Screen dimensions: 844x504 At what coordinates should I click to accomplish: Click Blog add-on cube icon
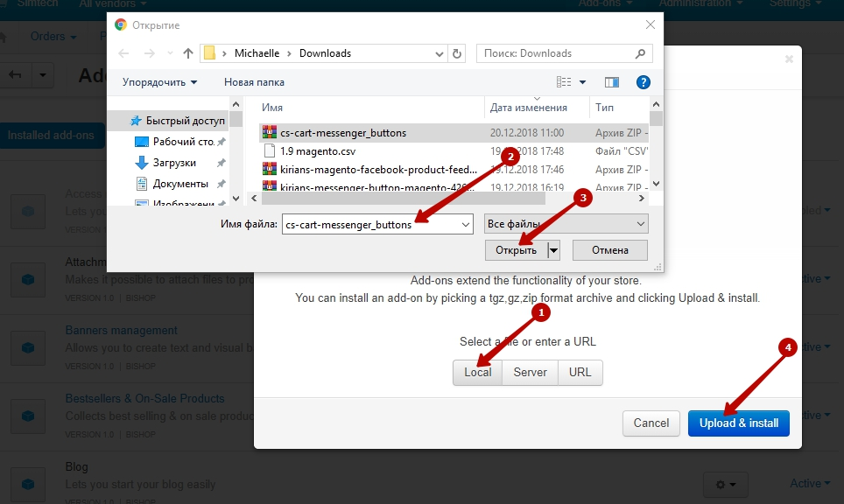(x=28, y=484)
